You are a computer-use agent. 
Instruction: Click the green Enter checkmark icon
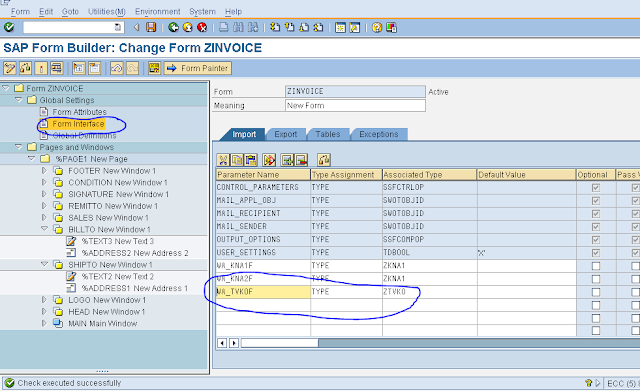(x=9, y=27)
